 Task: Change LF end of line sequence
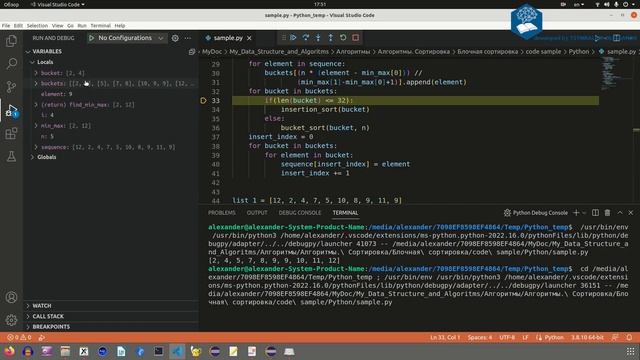pos(525,338)
